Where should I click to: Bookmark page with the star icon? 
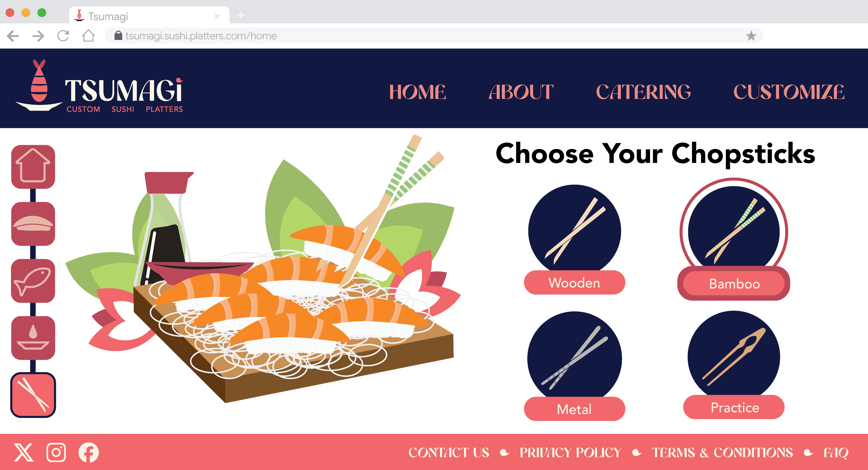751,36
